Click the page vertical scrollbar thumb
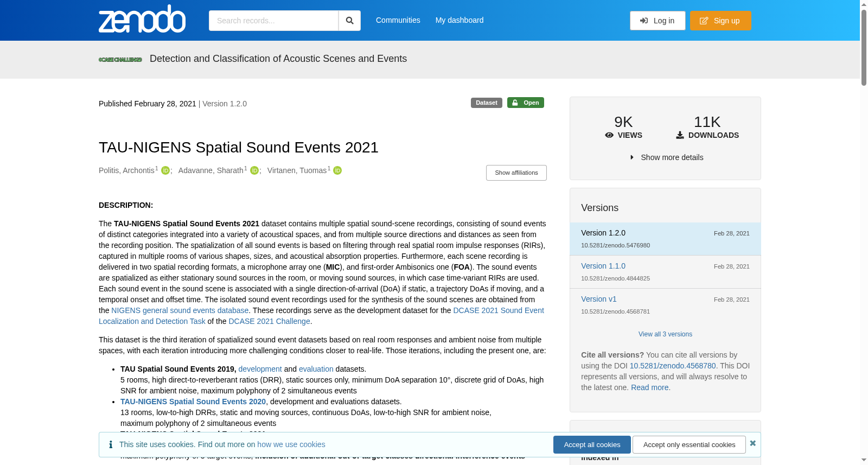Screen dimensions: 868x465 (864, 48)
